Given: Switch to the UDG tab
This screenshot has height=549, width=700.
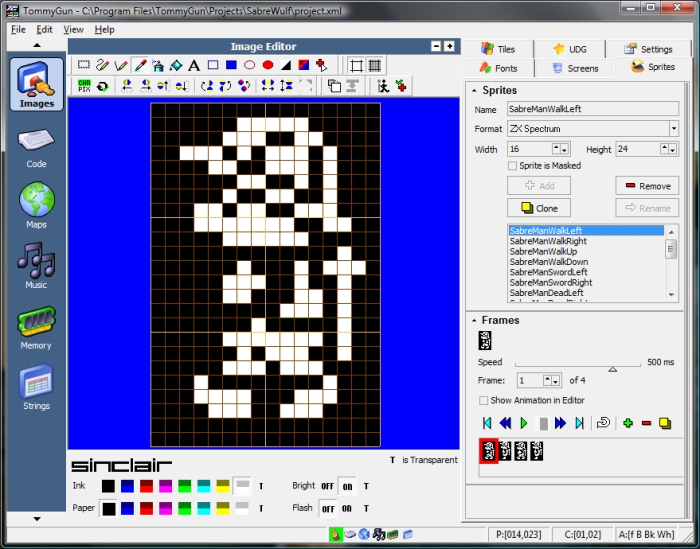Looking at the screenshot, I should [x=570, y=49].
